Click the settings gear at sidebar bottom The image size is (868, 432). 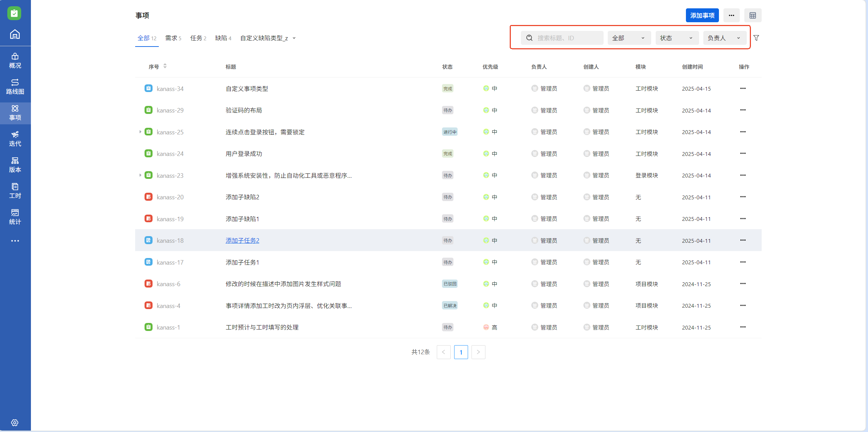coord(15,423)
